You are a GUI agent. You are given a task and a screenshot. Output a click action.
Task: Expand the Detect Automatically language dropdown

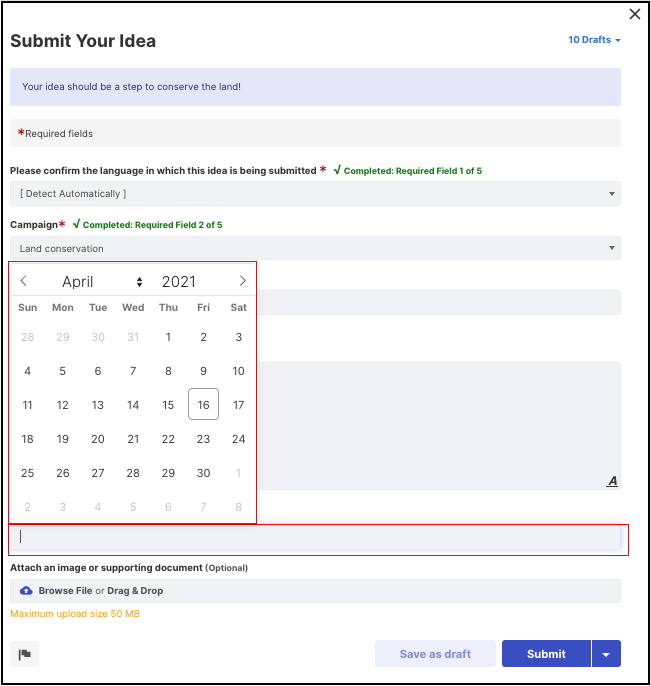click(x=315, y=194)
